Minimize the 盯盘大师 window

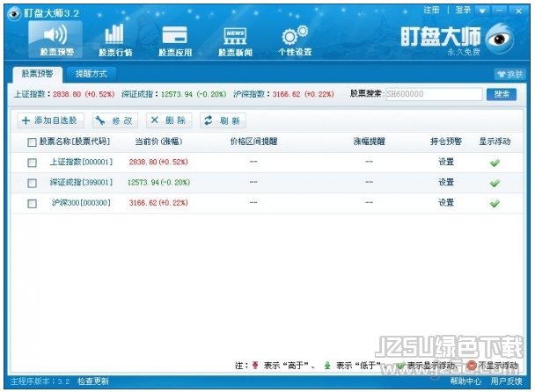(x=500, y=11)
